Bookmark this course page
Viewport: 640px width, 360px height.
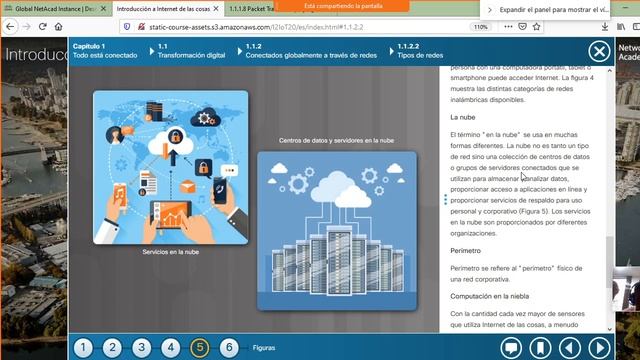[x=540, y=348]
